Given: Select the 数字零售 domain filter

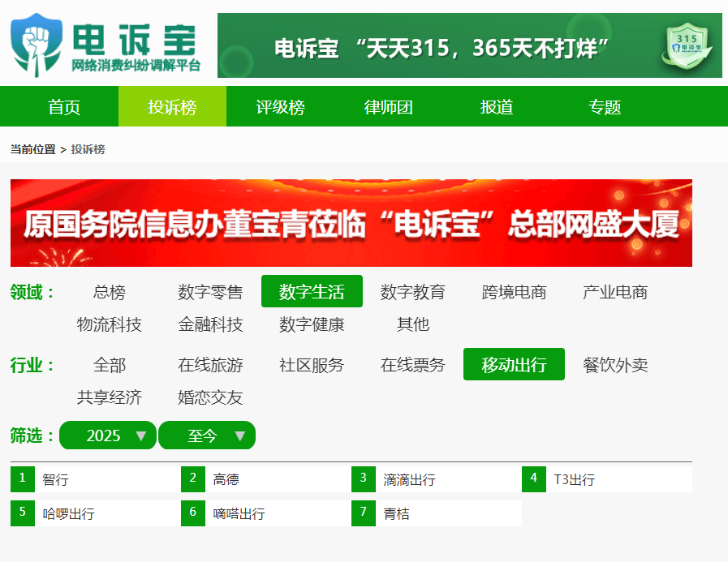Looking at the screenshot, I should (210, 292).
